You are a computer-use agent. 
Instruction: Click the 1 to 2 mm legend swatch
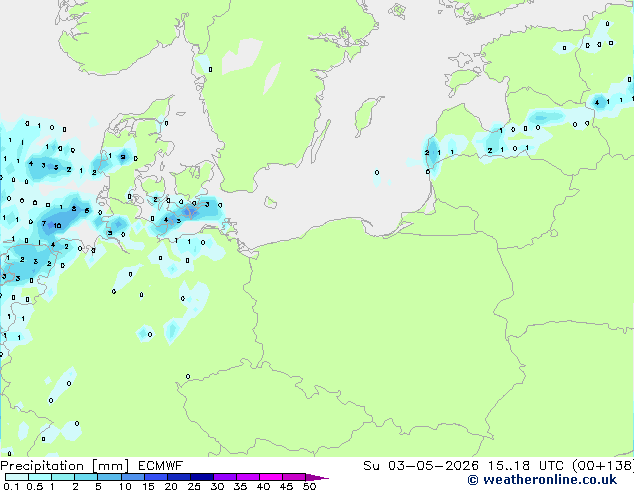pos(63,477)
